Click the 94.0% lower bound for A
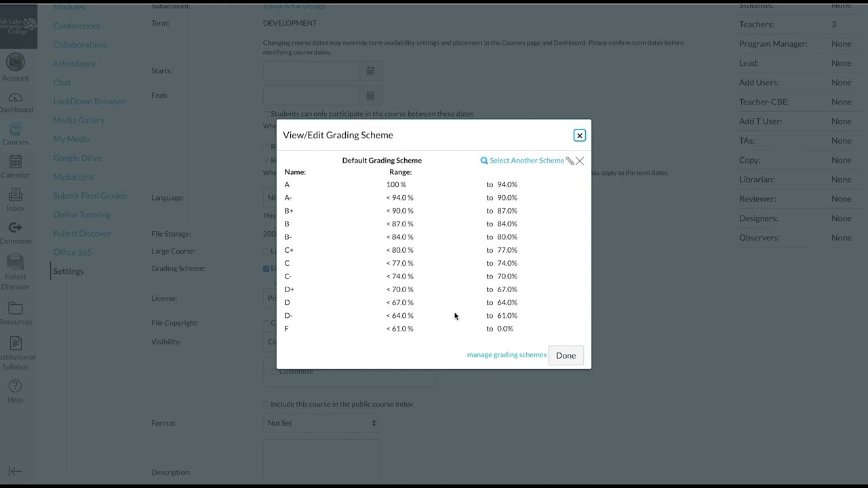Image resolution: width=868 pixels, height=488 pixels. (507, 184)
